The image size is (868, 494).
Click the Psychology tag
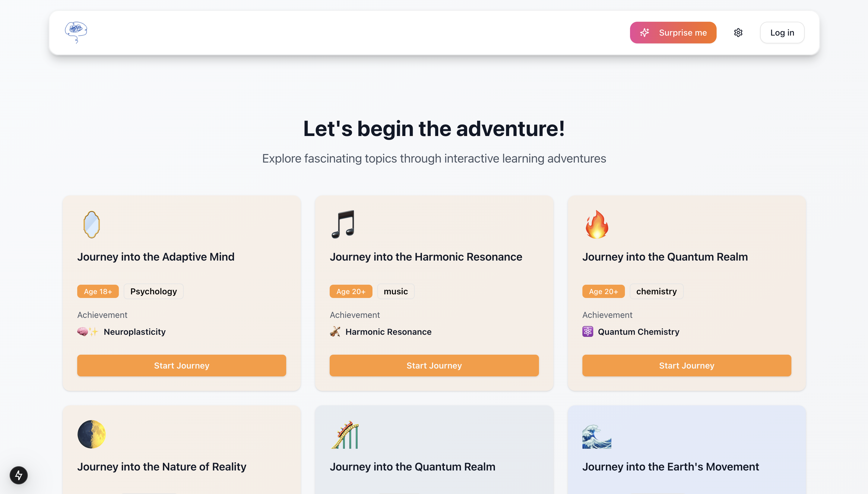(153, 291)
